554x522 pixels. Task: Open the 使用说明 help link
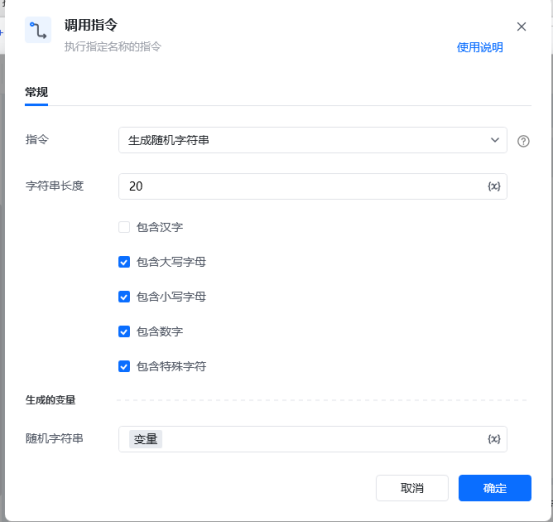(479, 47)
